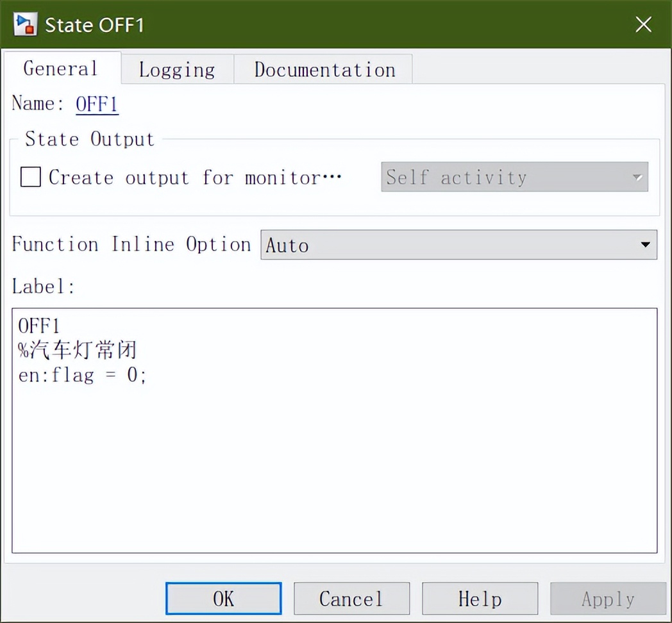Click the Apply button
The width and height of the screenshot is (672, 623).
(x=607, y=598)
